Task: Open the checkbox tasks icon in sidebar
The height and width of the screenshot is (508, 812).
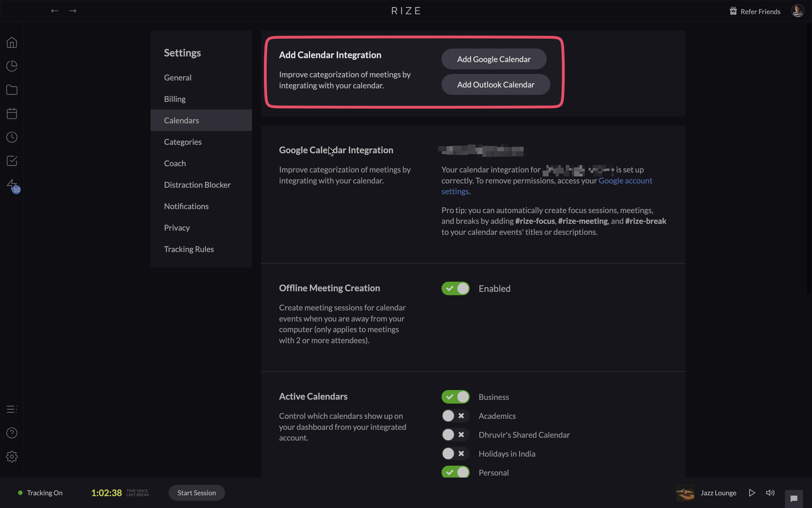Action: coord(12,161)
